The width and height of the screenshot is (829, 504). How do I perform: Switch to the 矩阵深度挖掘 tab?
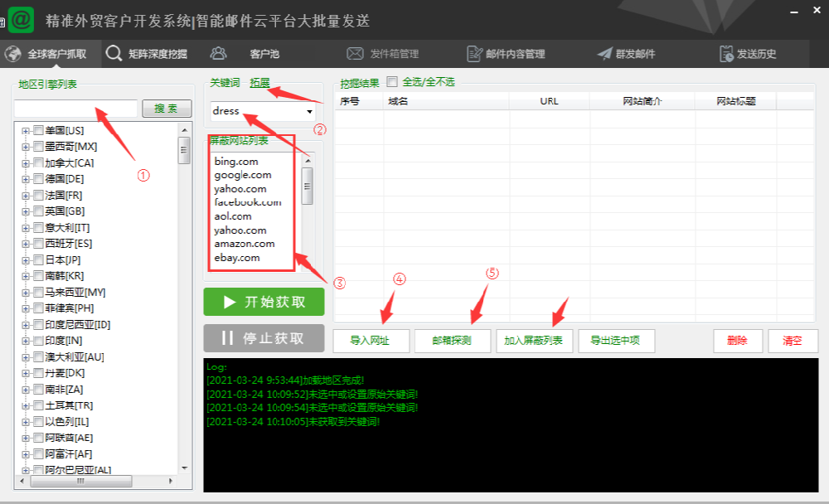[158, 53]
